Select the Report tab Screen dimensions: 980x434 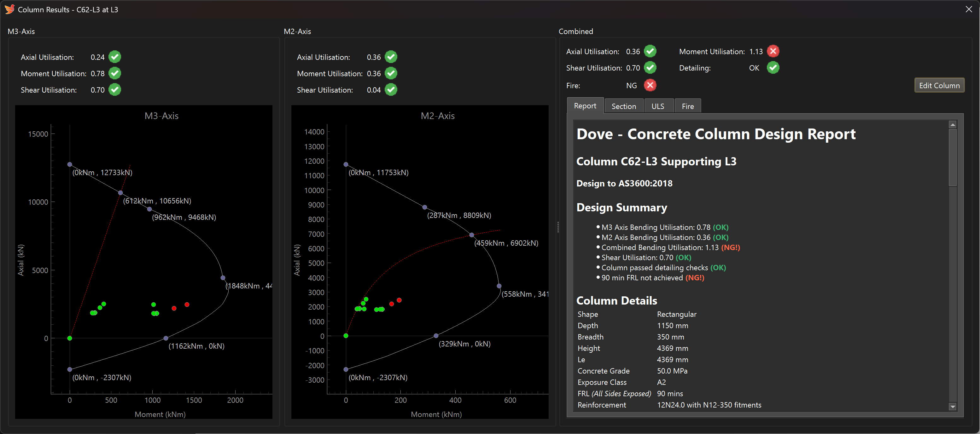(585, 106)
